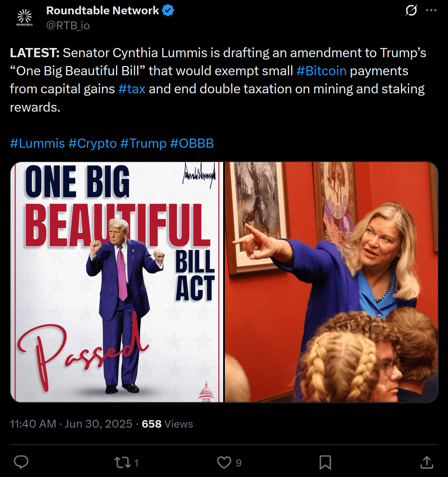Click the @RTB_io handle
448x477 pixels.
[68, 26]
